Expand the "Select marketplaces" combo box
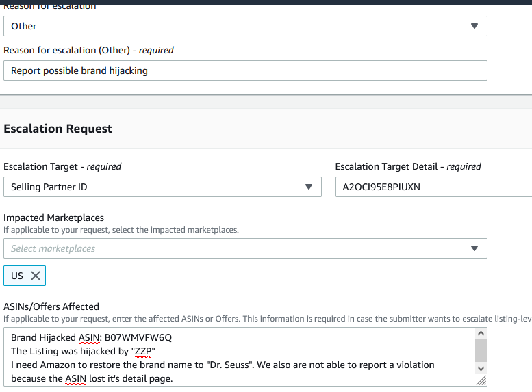532x392 pixels. pos(244,248)
